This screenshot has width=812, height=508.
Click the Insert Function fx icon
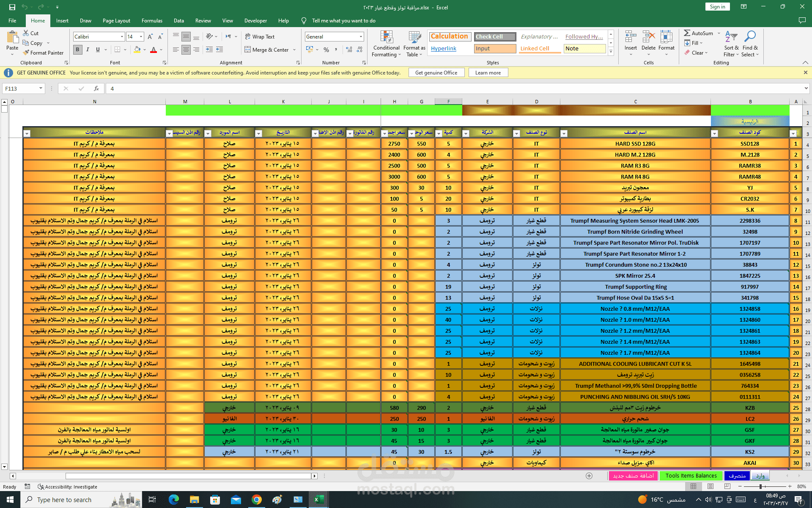[x=96, y=88]
